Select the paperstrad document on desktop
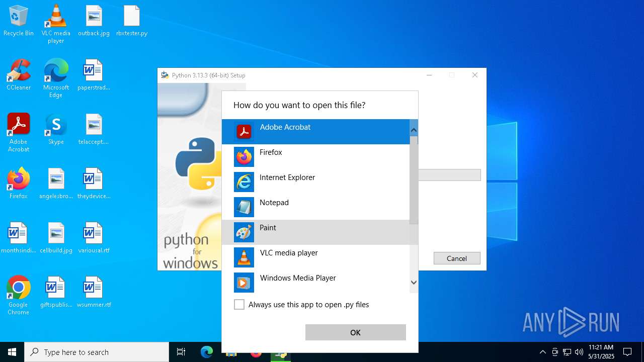The width and height of the screenshot is (644, 362). (x=94, y=75)
